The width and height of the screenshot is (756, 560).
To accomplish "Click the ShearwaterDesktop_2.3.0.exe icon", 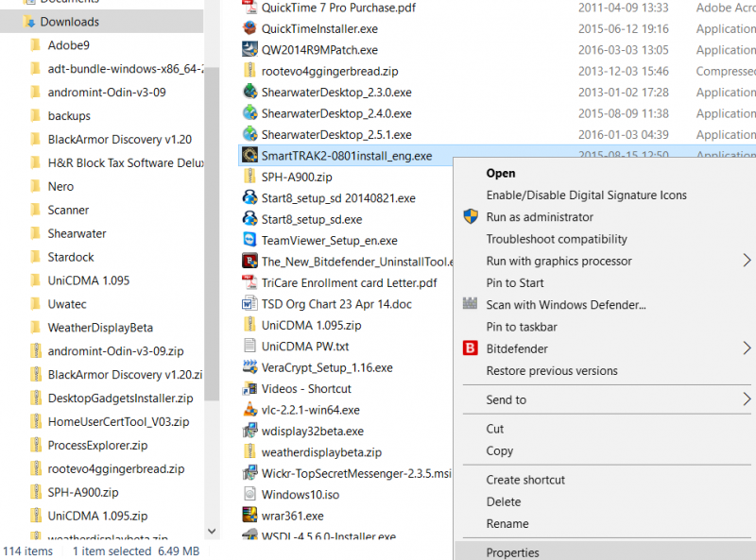I will pos(249,92).
